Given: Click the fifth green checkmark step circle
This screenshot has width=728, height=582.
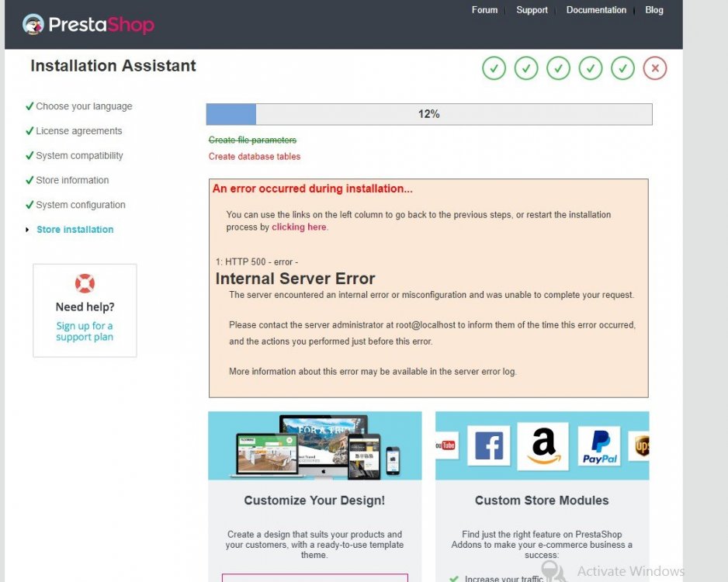Looking at the screenshot, I should tap(622, 68).
